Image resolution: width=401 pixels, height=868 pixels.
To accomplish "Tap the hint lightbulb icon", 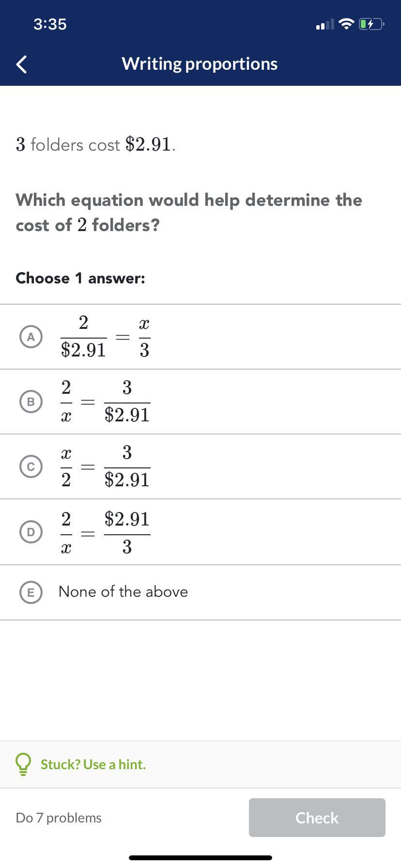I will coord(23,764).
